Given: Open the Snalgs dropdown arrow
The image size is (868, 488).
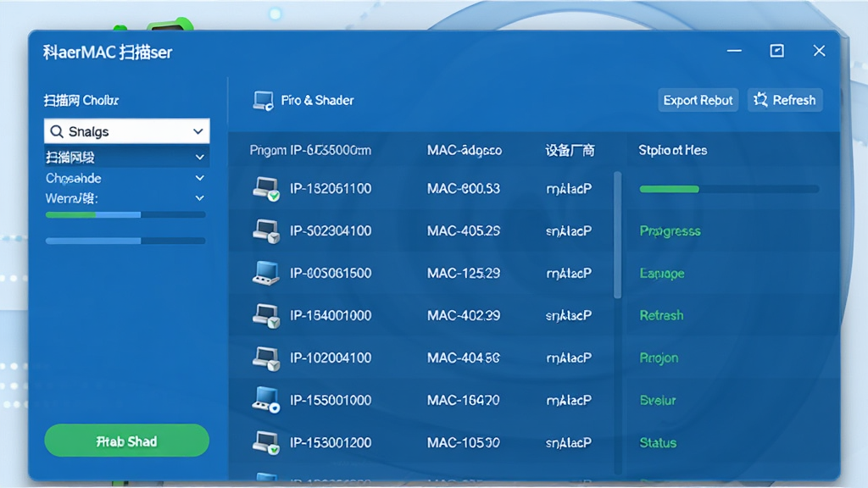Looking at the screenshot, I should (x=198, y=131).
